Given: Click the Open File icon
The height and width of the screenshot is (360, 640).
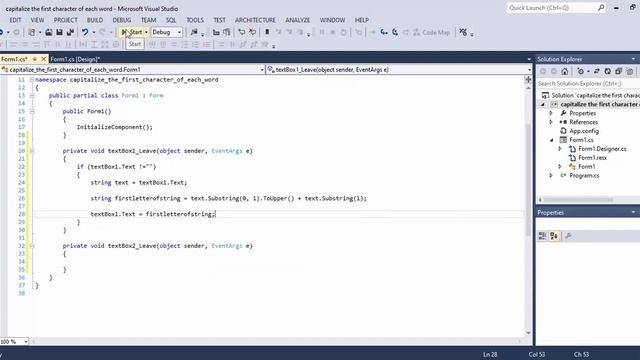Looking at the screenshot, I should coord(49,32).
